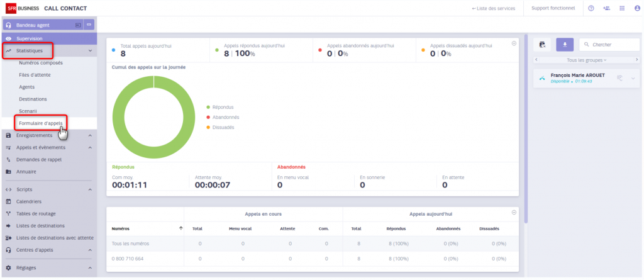
Task: Sort table by Numéros column arrow
Action: point(181,228)
